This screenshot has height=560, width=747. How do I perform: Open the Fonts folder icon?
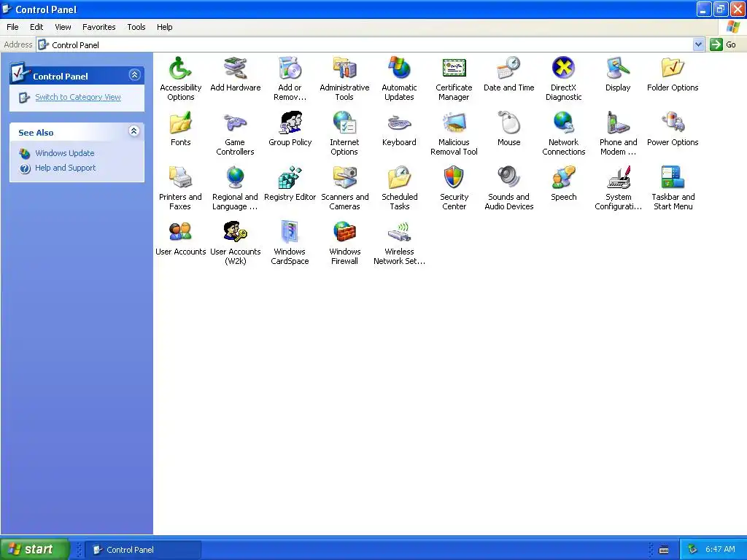tap(181, 122)
